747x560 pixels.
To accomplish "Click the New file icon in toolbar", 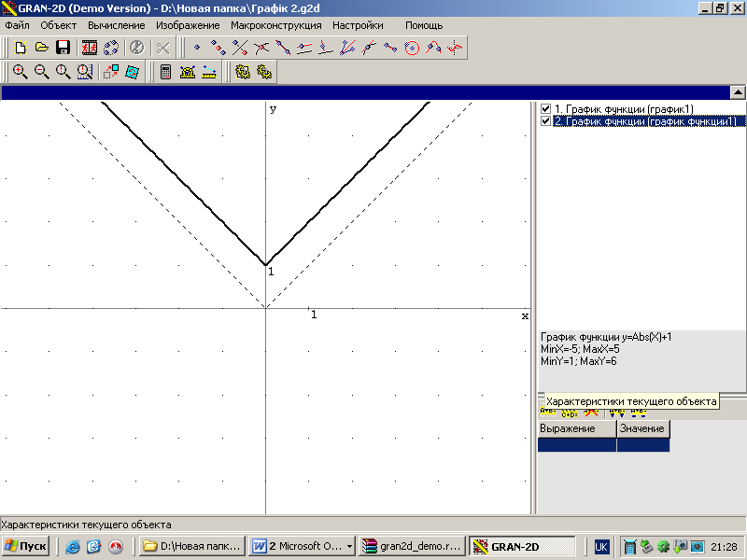I will [x=21, y=48].
